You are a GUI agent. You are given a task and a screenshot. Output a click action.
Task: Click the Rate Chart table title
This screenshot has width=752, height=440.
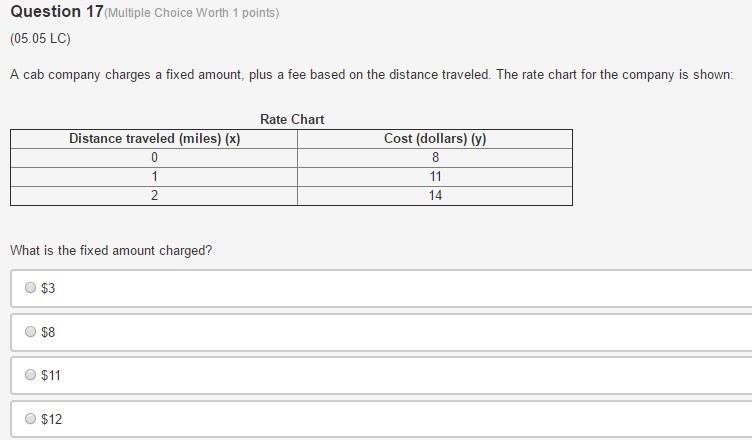click(292, 119)
